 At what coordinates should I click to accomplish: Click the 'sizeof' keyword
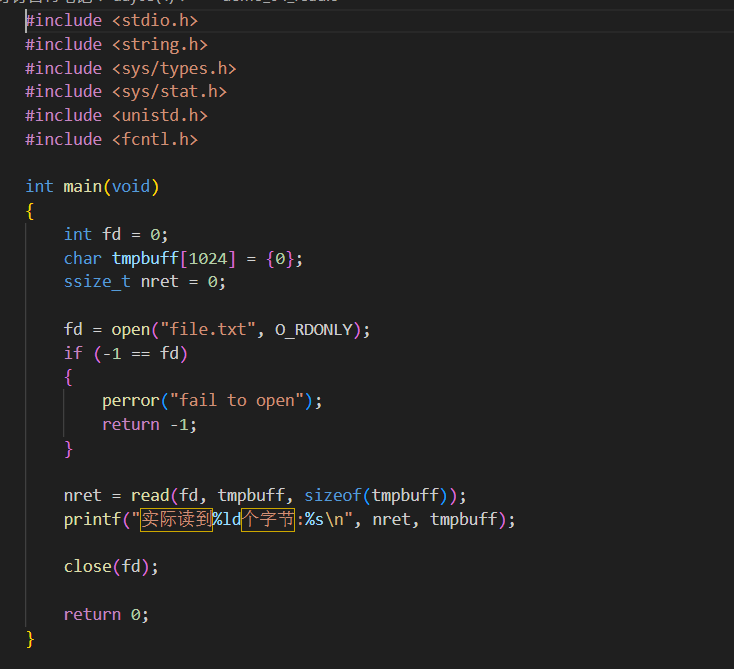coord(333,495)
